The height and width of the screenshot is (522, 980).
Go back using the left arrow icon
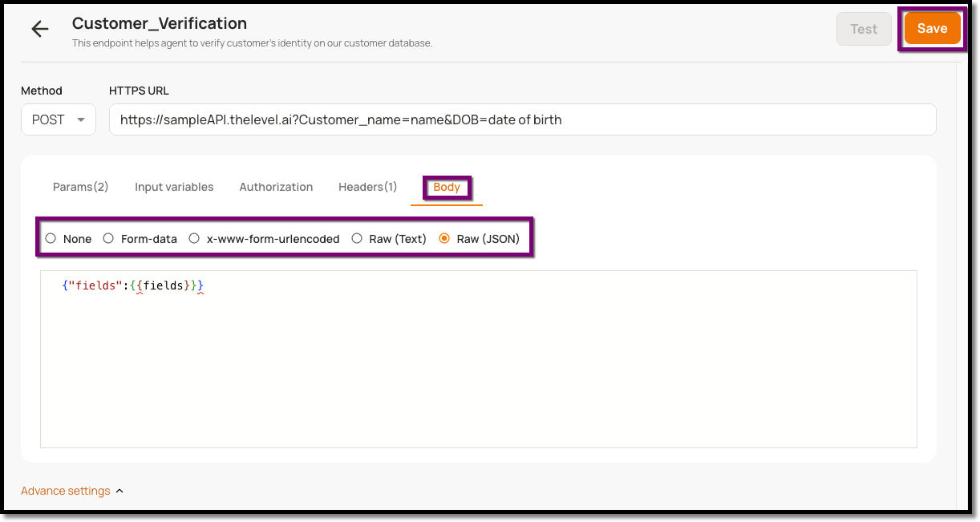click(39, 30)
